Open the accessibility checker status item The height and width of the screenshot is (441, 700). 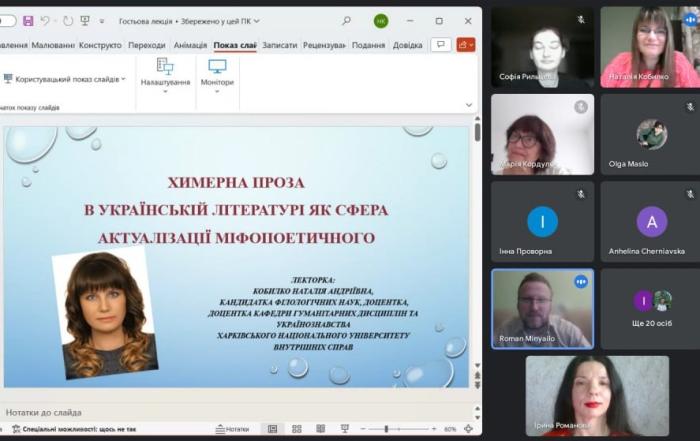74,429
